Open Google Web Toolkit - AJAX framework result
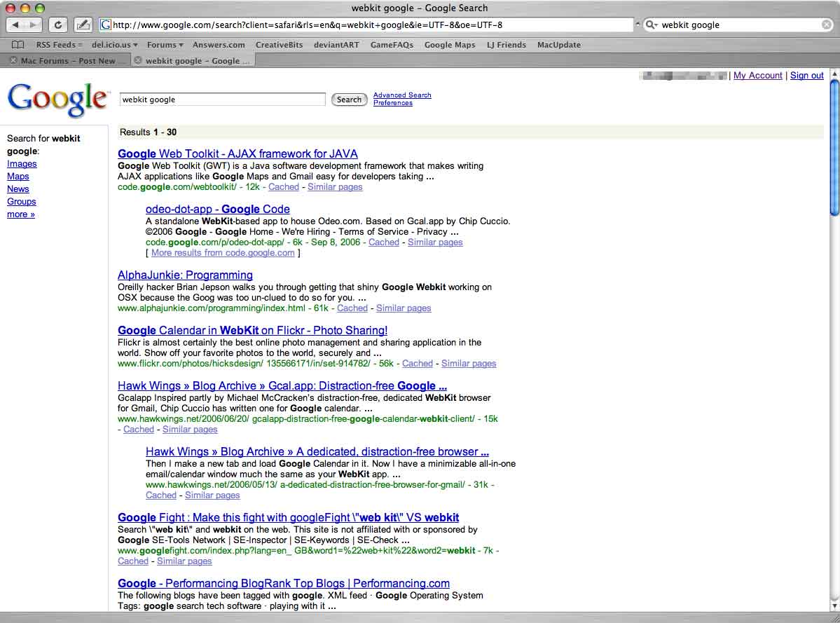This screenshot has height=623, width=840. [238, 153]
